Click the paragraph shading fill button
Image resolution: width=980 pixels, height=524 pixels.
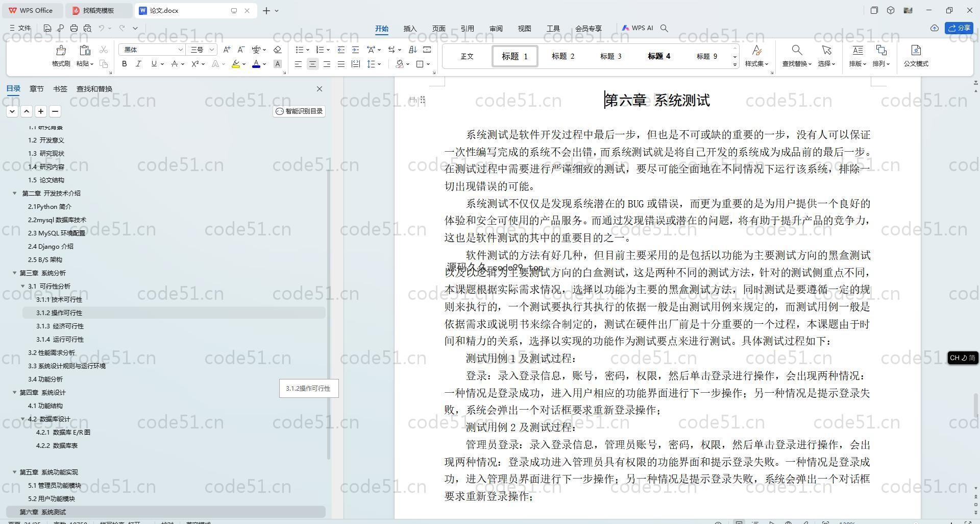400,64
